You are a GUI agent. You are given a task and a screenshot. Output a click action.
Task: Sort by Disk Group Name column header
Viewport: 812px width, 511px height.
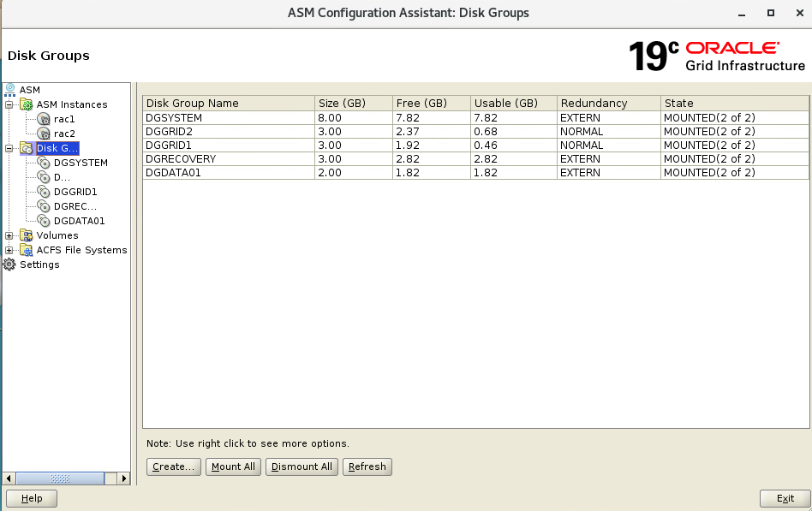point(228,103)
